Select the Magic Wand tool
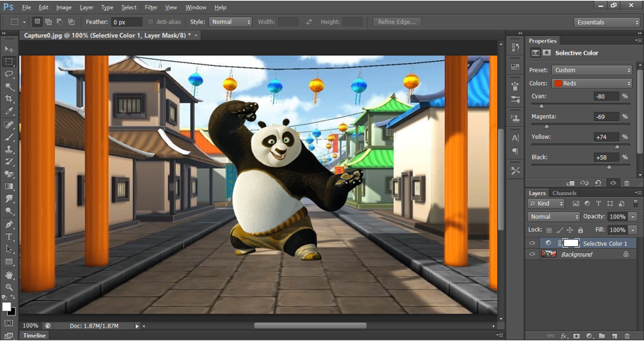644x341 pixels. [9, 86]
